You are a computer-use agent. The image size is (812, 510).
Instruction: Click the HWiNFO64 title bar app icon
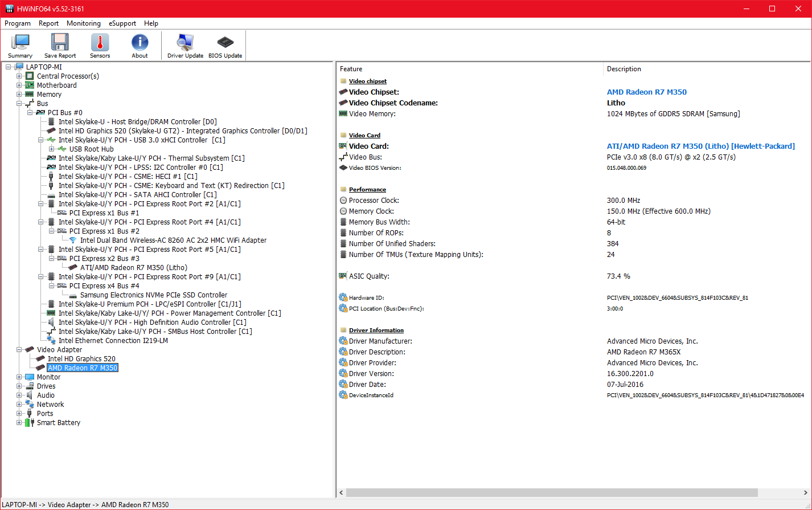9,8
